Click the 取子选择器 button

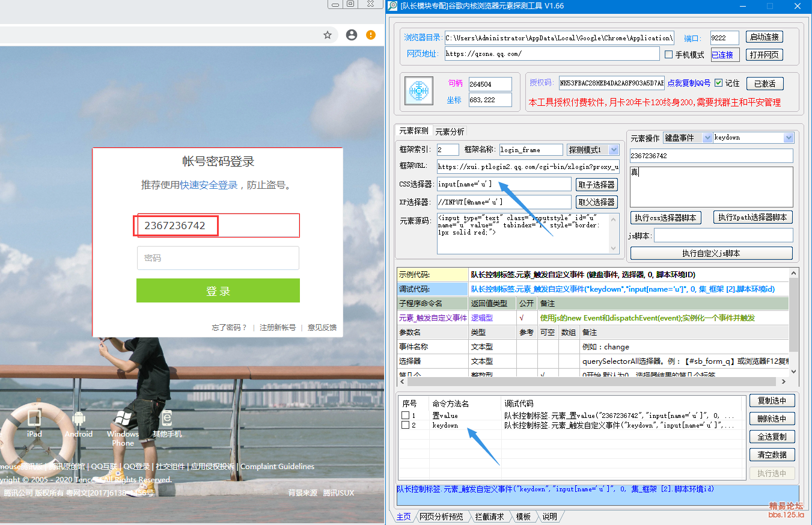coord(596,185)
